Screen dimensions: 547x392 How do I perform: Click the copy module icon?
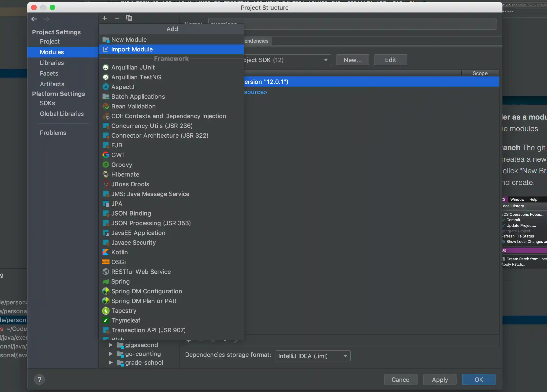129,18
